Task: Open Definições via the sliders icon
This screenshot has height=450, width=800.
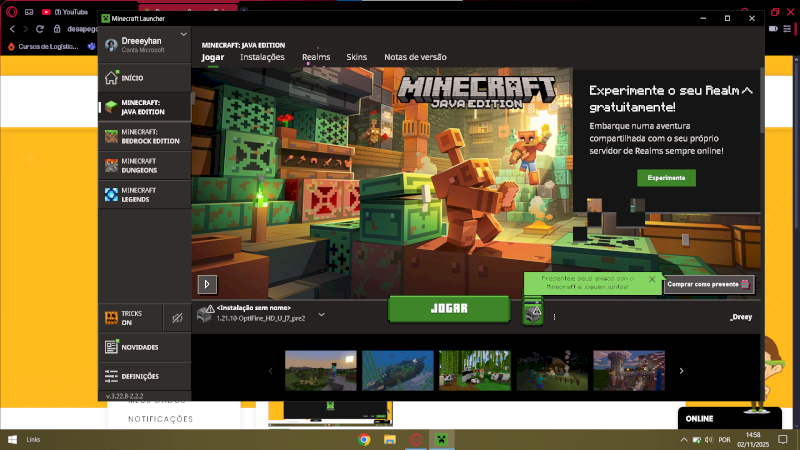Action: tap(111, 376)
